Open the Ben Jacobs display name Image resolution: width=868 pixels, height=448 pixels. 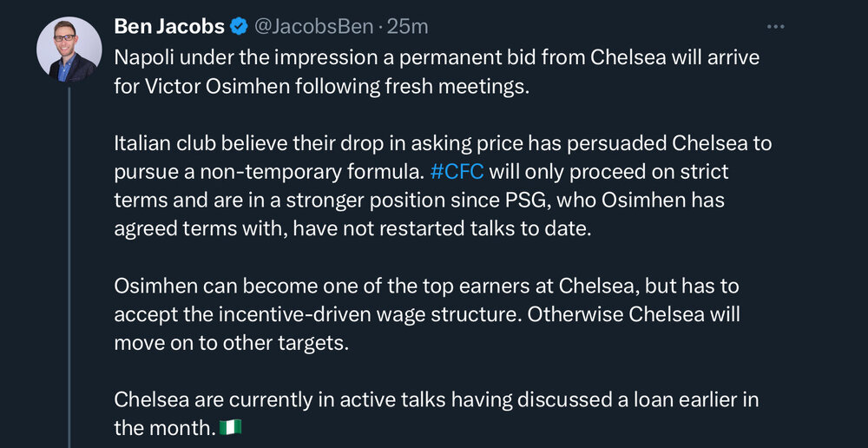click(x=169, y=26)
